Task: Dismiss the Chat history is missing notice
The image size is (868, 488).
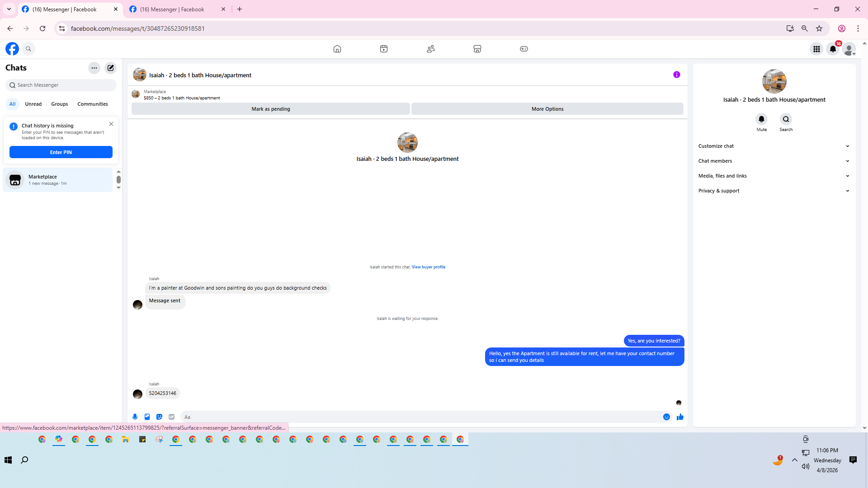Action: 111,124
